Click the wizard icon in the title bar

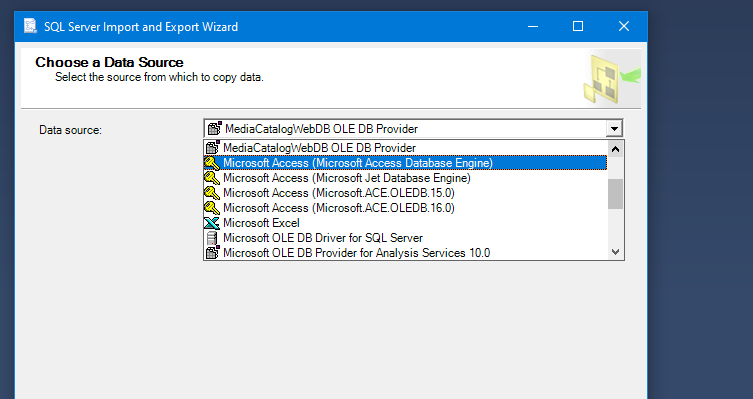pos(30,26)
